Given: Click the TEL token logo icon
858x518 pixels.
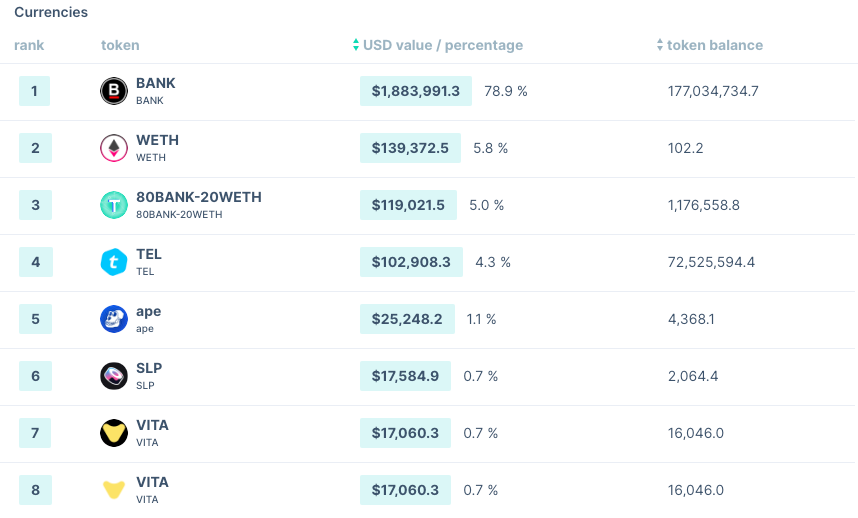Looking at the screenshot, I should click(x=114, y=263).
